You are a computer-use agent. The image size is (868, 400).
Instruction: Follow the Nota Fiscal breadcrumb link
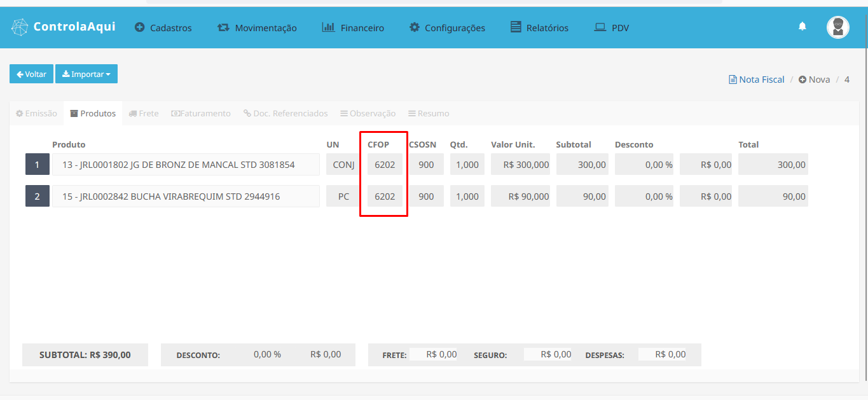tap(757, 79)
